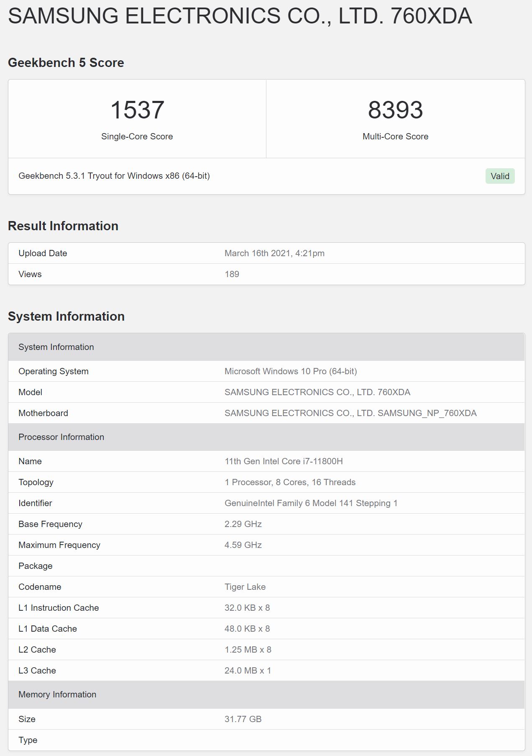The width and height of the screenshot is (532, 756).
Task: Click the 8 Cores, 16 Threads topology value
Action: (290, 482)
